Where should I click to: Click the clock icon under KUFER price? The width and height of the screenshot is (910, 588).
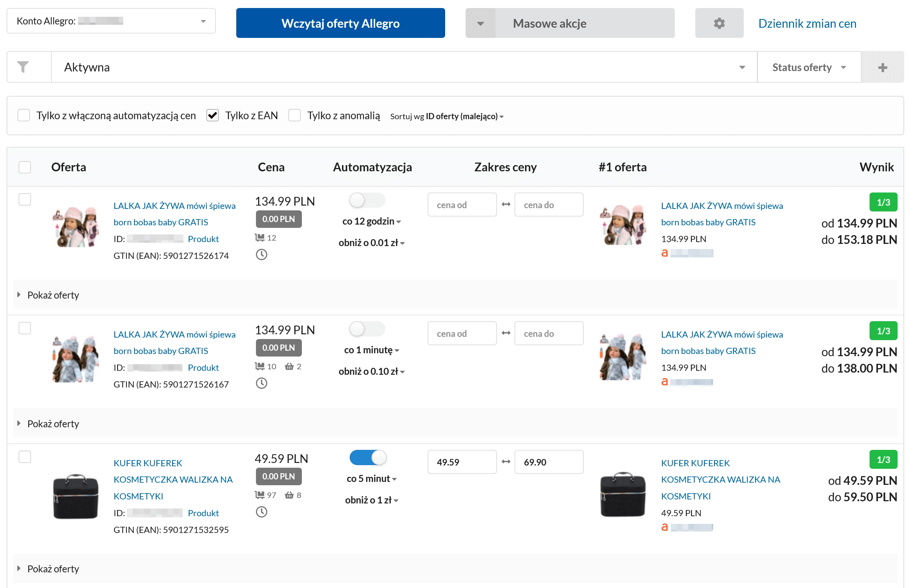point(261,512)
